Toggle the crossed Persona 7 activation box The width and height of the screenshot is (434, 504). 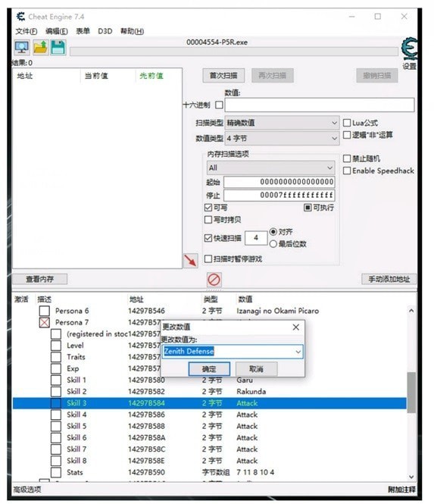pyautogui.click(x=45, y=322)
